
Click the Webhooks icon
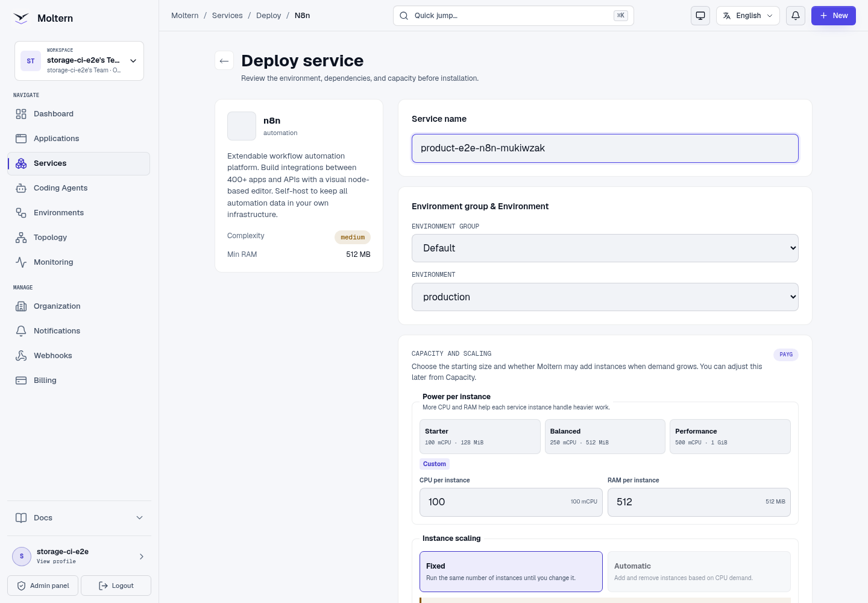click(x=21, y=356)
